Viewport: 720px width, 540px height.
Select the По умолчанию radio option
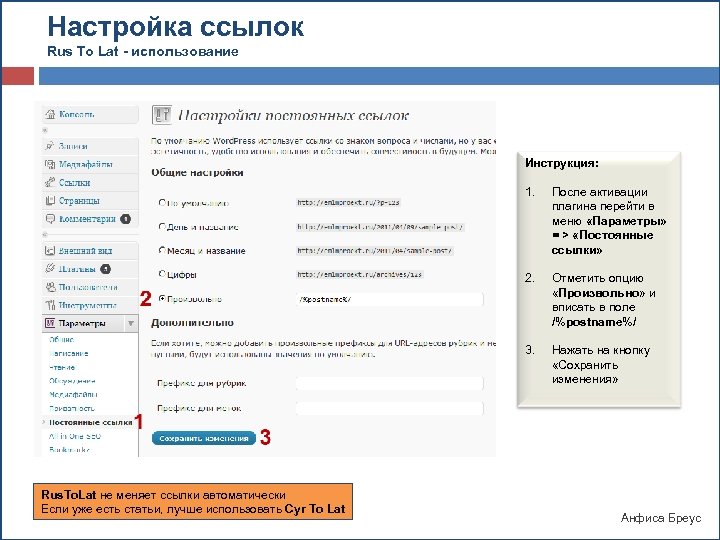pyautogui.click(x=162, y=202)
